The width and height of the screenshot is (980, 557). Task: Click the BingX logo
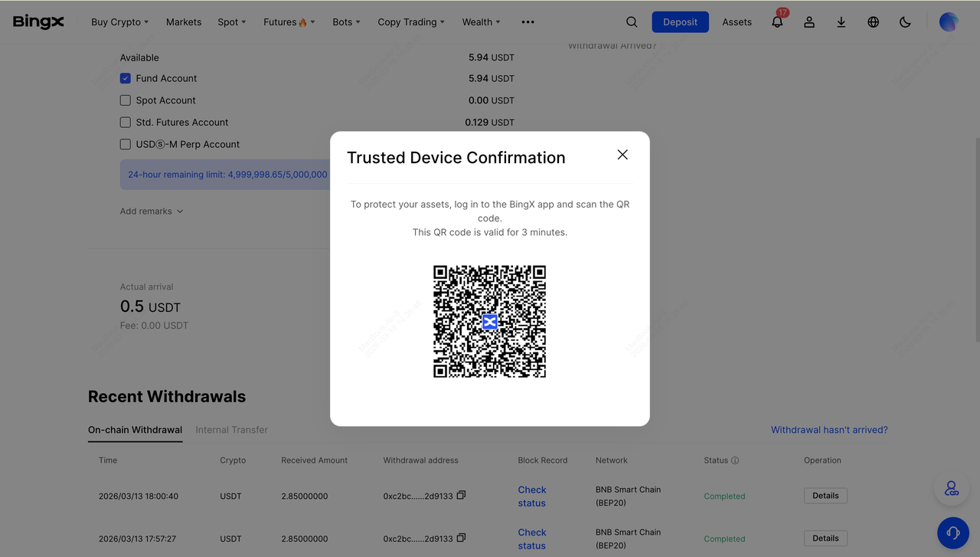38,21
